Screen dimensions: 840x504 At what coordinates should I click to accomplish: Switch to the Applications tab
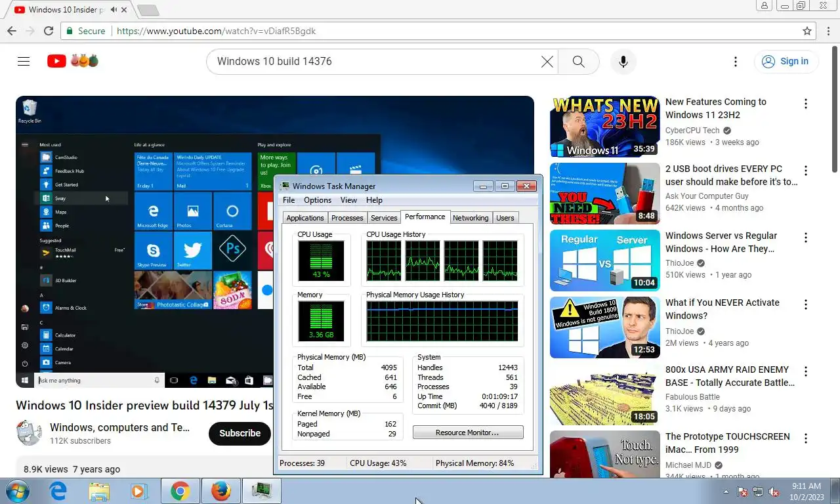(305, 218)
